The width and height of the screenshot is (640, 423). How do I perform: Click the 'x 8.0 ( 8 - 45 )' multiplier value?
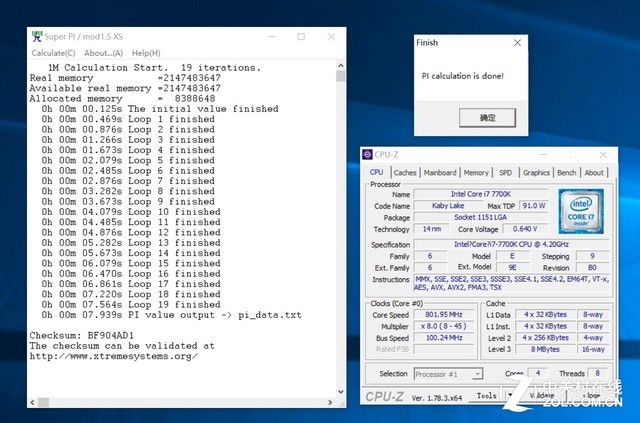point(444,326)
